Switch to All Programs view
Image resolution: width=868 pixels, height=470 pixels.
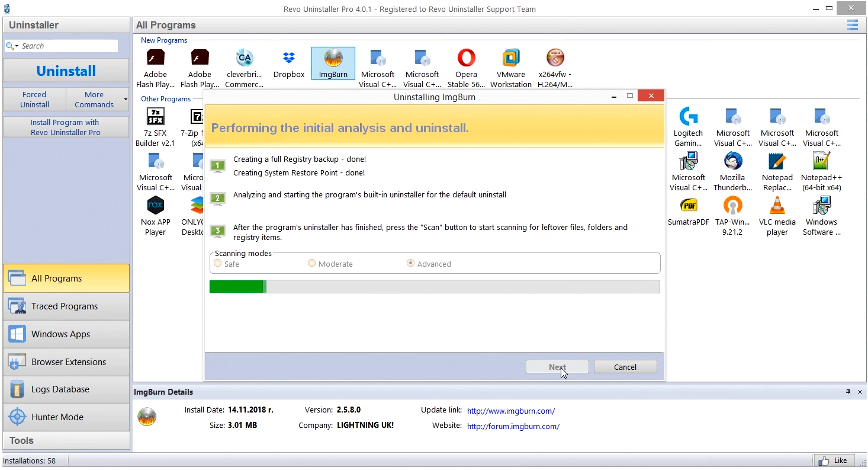[66, 278]
